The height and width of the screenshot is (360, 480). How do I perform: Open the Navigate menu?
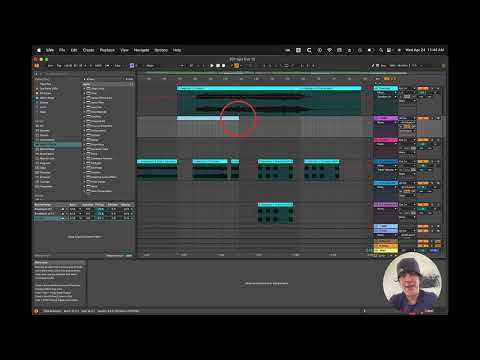point(141,50)
